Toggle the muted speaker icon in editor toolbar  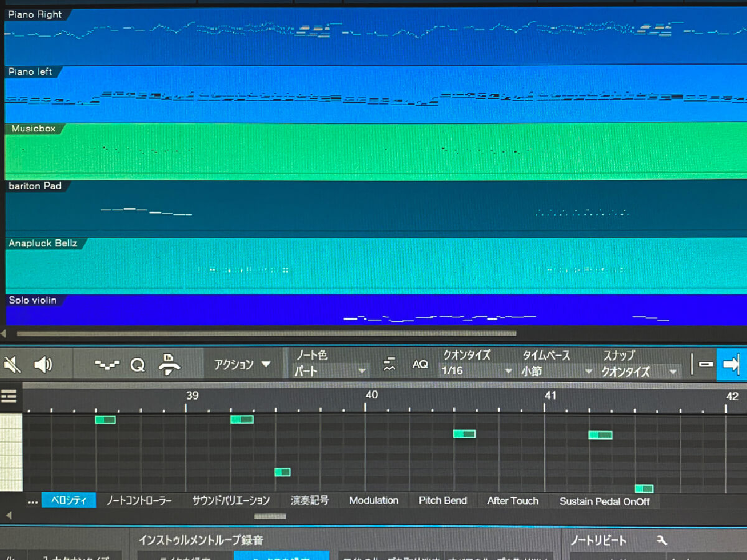click(x=12, y=365)
